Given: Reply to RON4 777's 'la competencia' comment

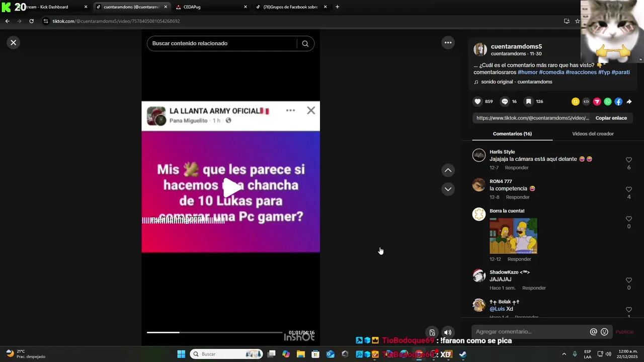Looking at the screenshot, I should (x=518, y=198).
